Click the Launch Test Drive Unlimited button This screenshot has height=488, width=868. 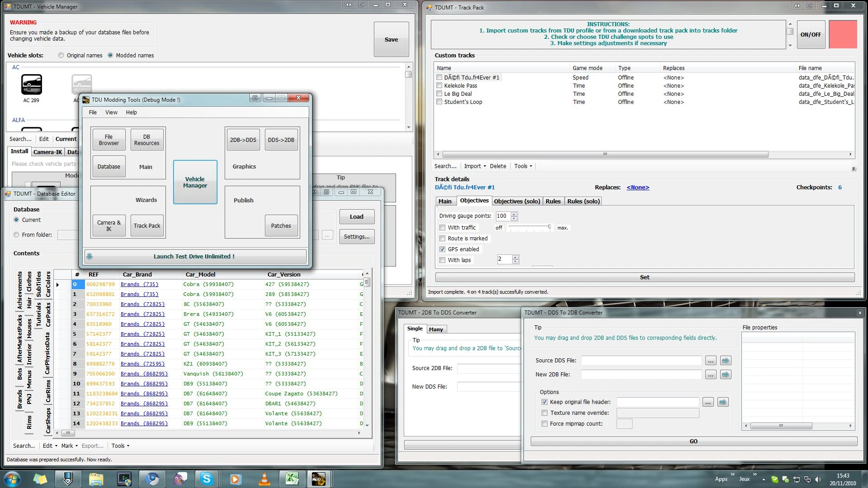coord(194,256)
